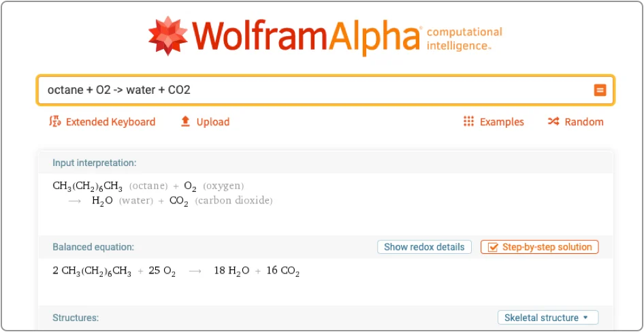
Task: Click the Show redox details button
Action: [424, 248]
